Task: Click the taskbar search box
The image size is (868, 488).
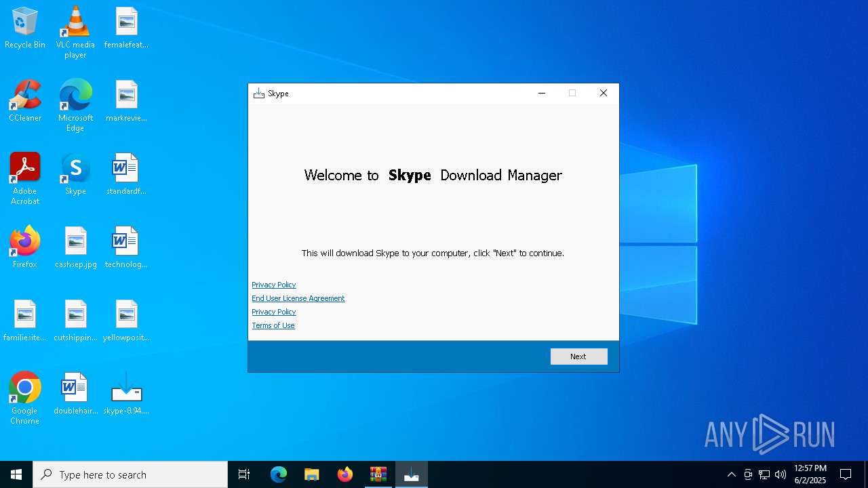Action: click(130, 474)
